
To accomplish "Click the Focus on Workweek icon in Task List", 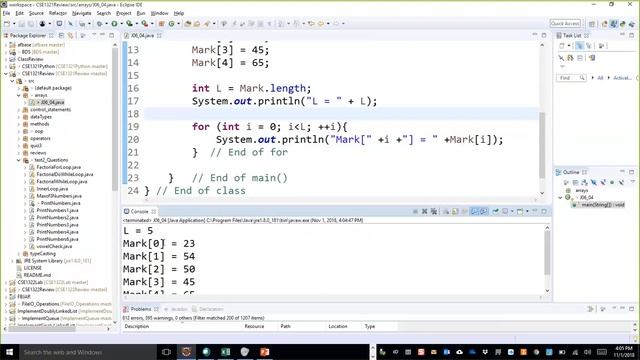I will pyautogui.click(x=601, y=46).
